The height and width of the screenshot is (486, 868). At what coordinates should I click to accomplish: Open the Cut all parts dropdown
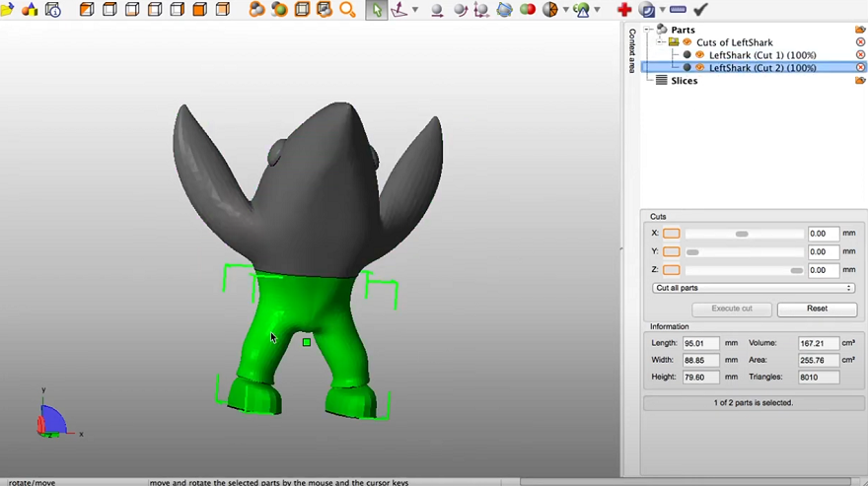pos(754,288)
